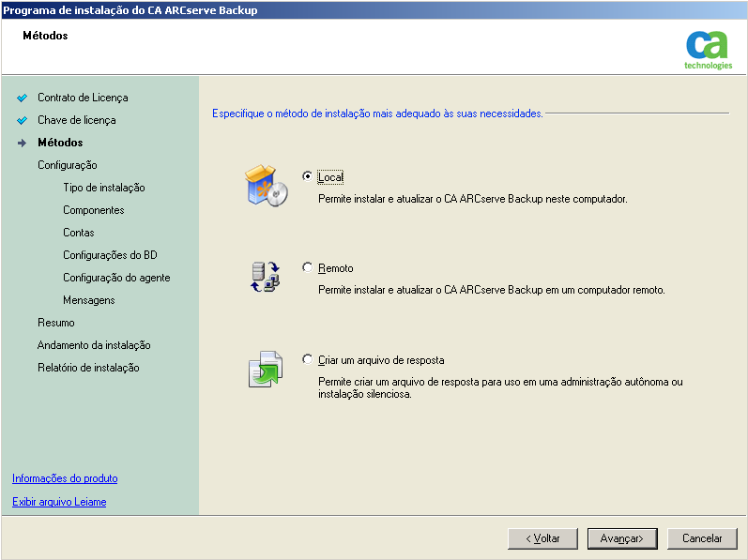Open the Exibir arquivo Leiame link

(59, 502)
